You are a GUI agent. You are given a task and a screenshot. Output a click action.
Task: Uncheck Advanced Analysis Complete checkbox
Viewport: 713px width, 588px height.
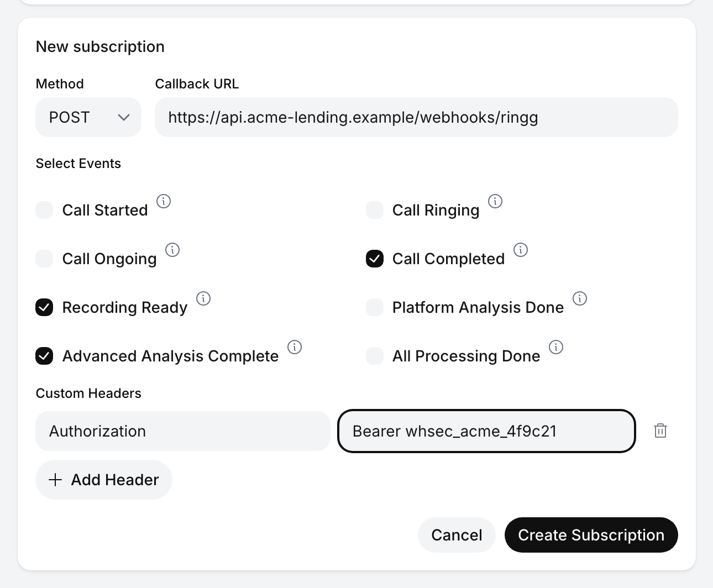pos(44,356)
